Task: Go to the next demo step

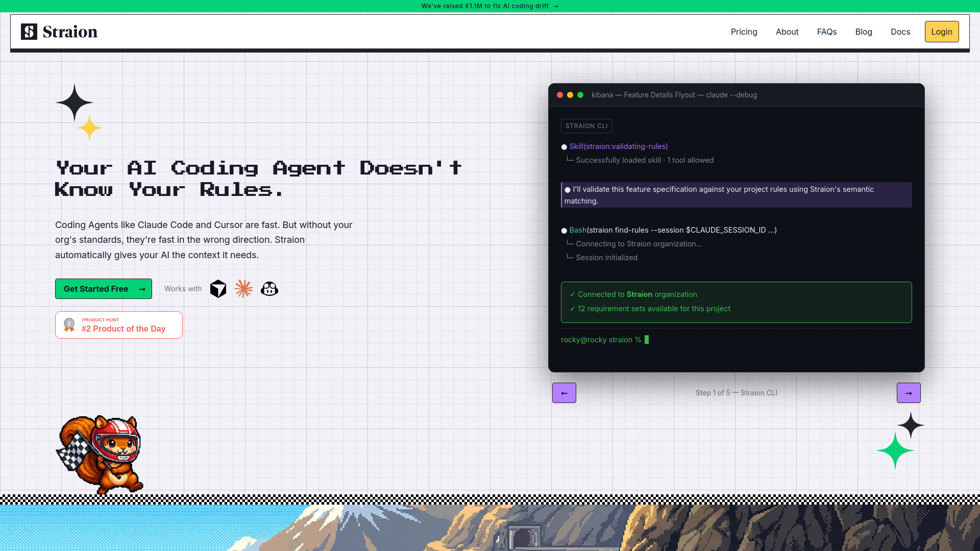Action: point(909,393)
